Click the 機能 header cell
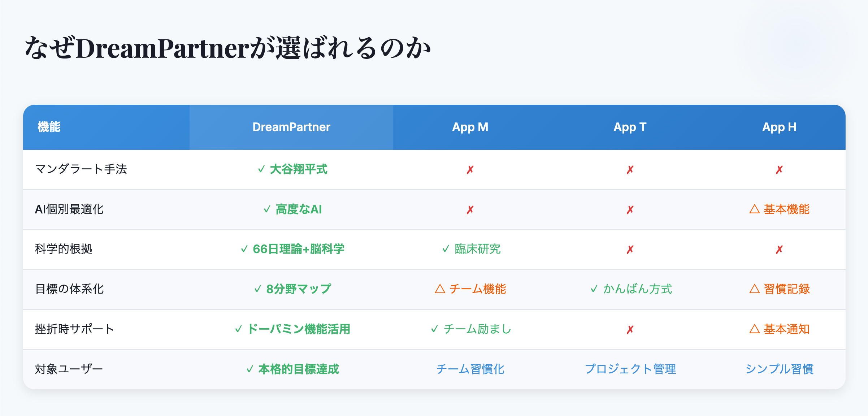Image resolution: width=868 pixels, height=416 pixels. [49, 127]
